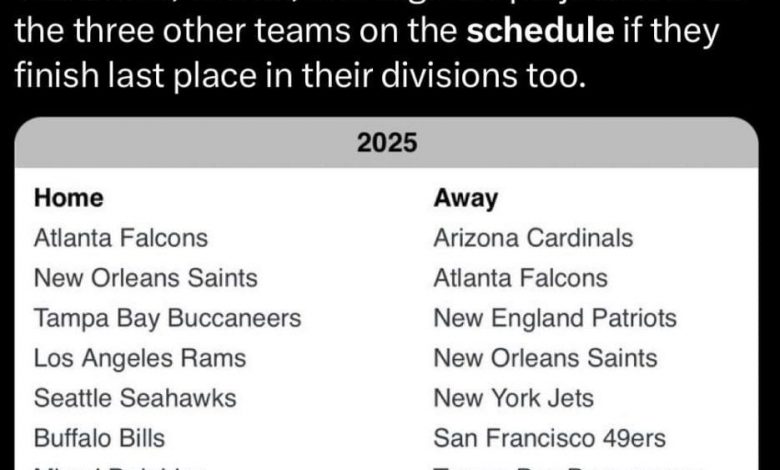The image size is (780, 470).
Task: Click Buffalo Bills in the Home list
Action: (x=99, y=438)
